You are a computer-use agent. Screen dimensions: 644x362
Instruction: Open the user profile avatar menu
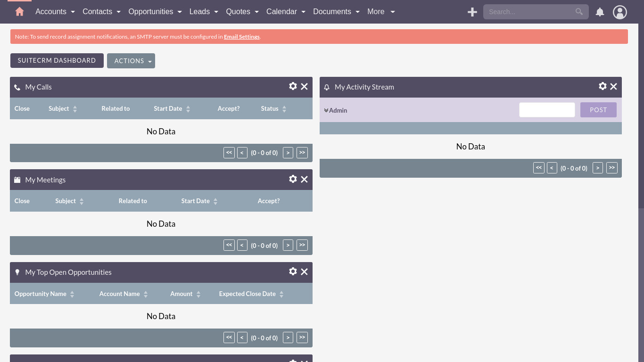point(619,12)
